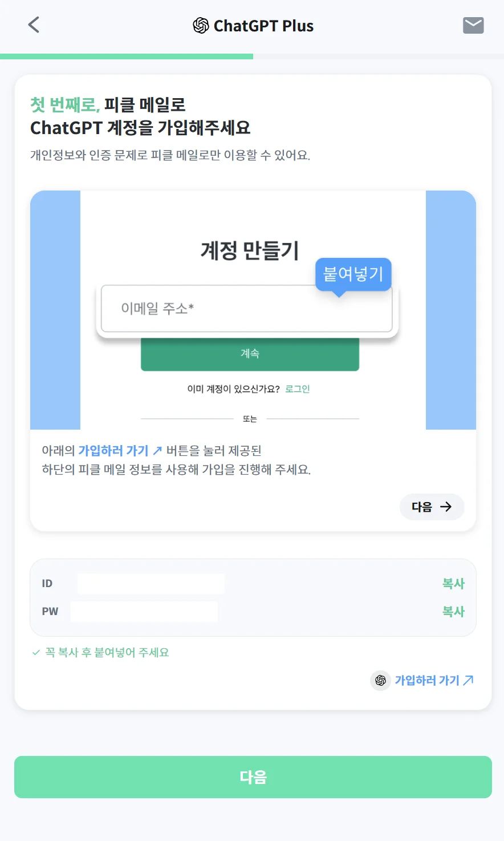Tap the 붙여넣기 paste tooltip bubble
Viewport: 504px width, 841px height.
[x=353, y=274]
